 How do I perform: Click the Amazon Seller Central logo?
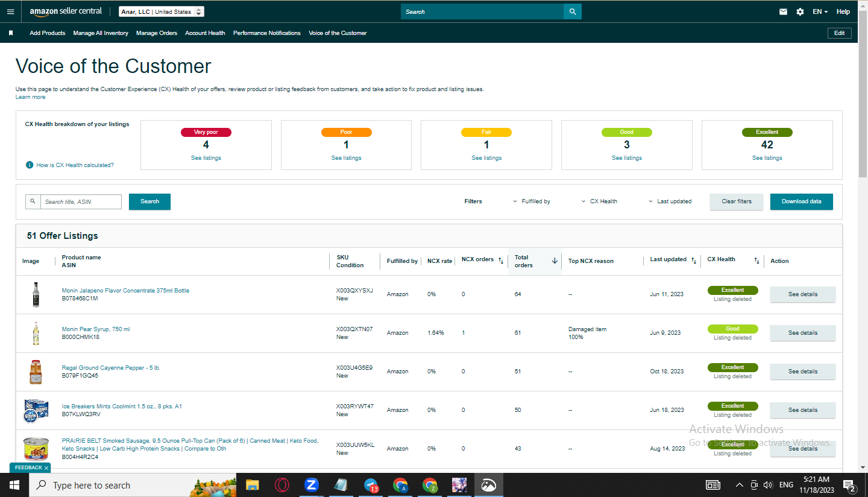click(x=66, y=11)
